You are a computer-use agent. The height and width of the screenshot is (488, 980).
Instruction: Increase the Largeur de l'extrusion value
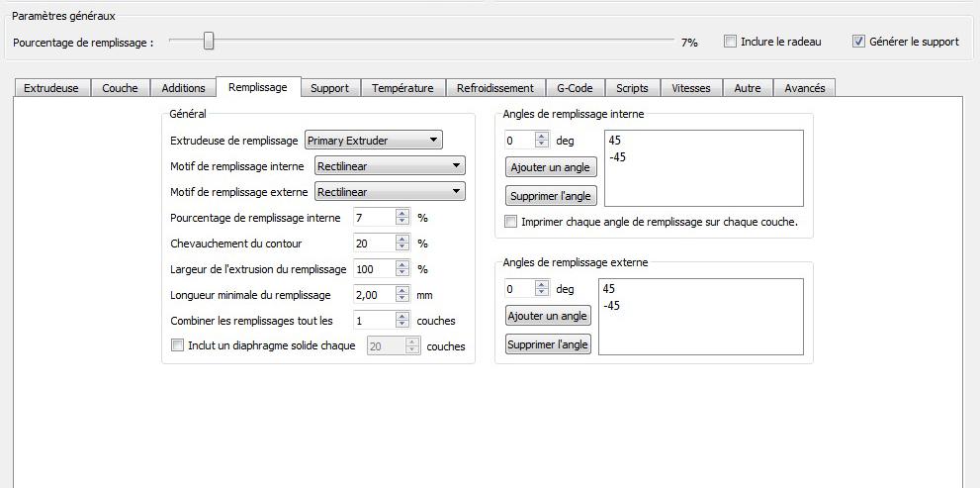[403, 265]
